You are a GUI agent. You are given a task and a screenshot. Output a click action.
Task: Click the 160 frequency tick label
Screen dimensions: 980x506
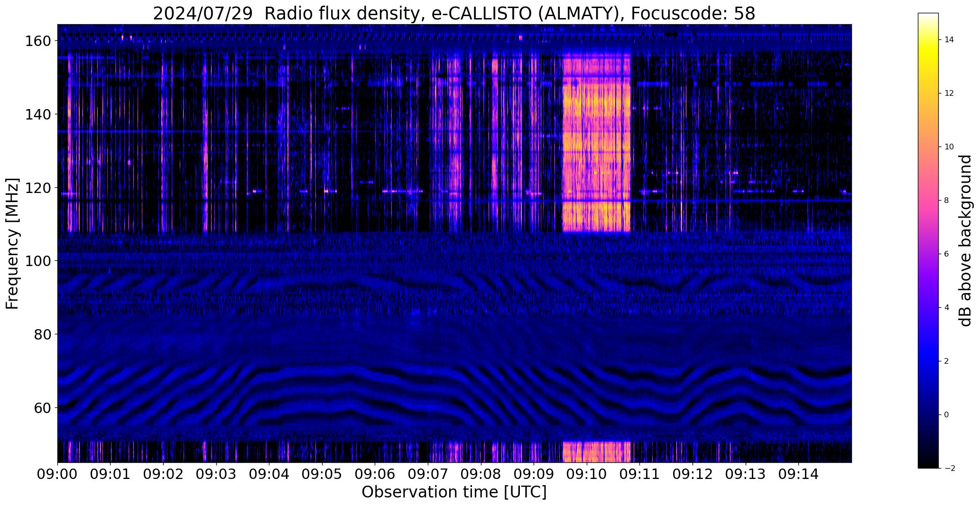pos(38,41)
